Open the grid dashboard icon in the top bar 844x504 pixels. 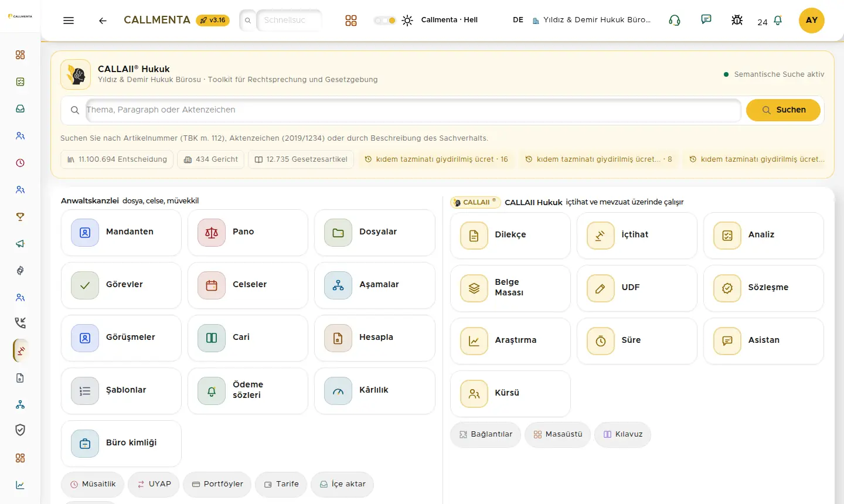[351, 21]
